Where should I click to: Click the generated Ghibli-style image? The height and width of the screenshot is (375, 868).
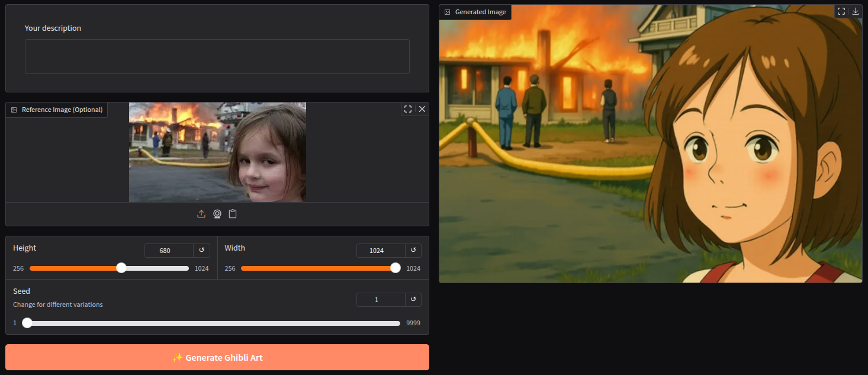tap(650, 144)
